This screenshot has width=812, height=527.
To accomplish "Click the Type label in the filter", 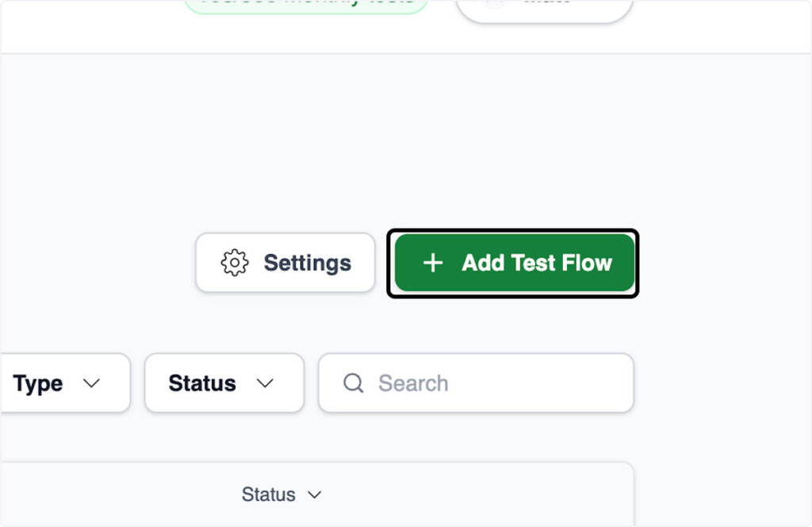I will 37,383.
